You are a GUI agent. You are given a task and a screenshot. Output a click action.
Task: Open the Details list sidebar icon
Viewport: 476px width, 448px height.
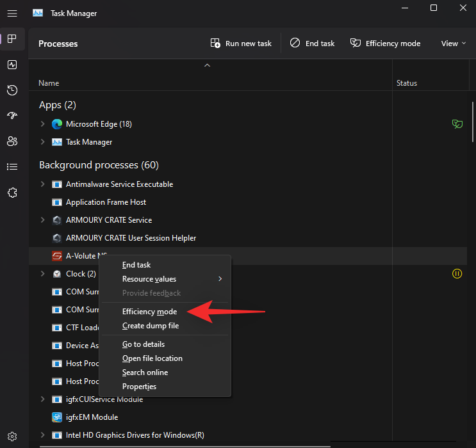(x=12, y=167)
